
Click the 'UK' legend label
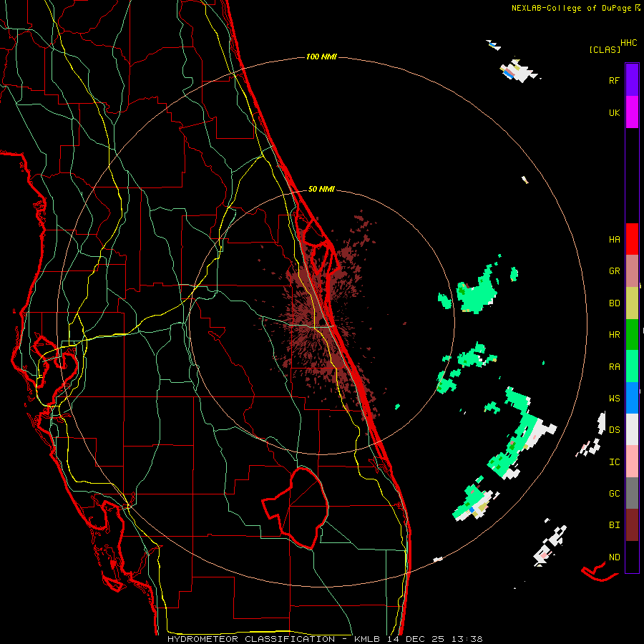(x=614, y=112)
